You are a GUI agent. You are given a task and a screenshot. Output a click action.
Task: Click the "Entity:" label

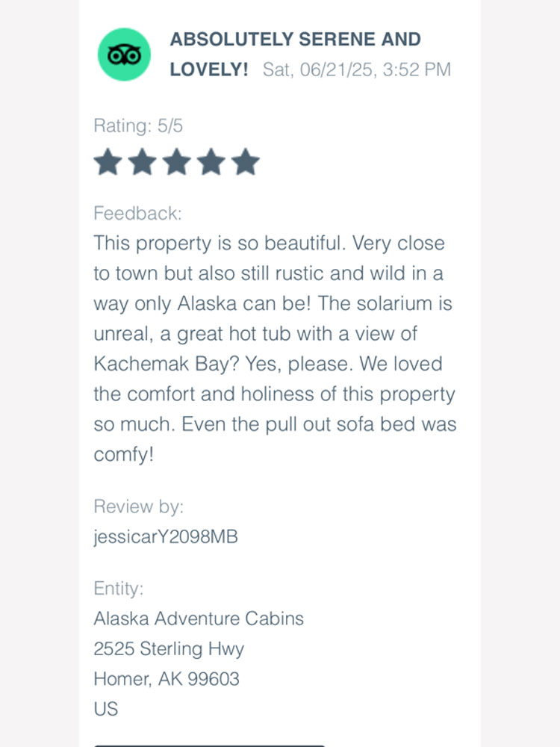[118, 589]
